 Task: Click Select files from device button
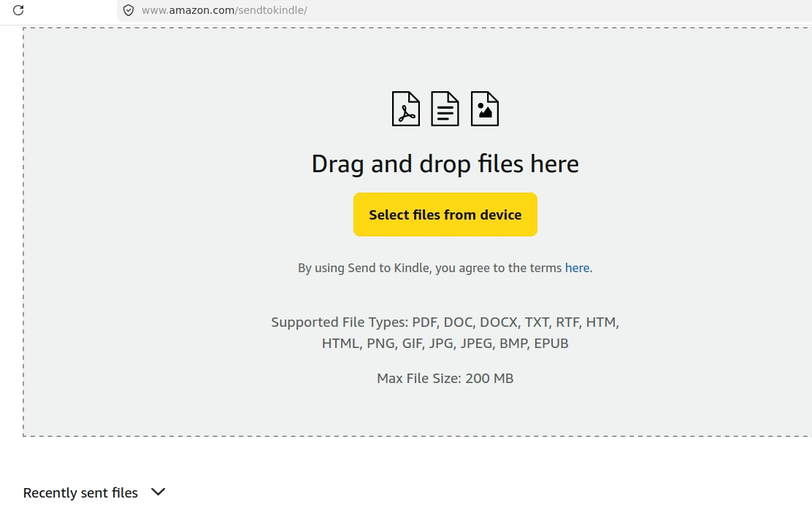(445, 214)
